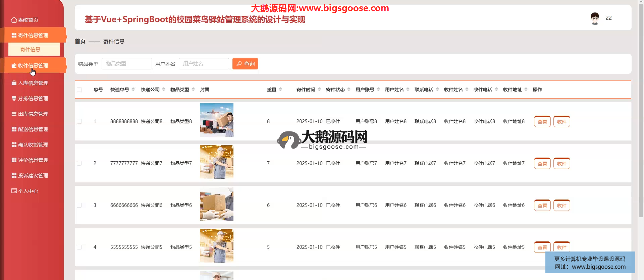The height and width of the screenshot is (280, 644).
Task: Sort by 快递单号 column arrows
Action: 133,90
